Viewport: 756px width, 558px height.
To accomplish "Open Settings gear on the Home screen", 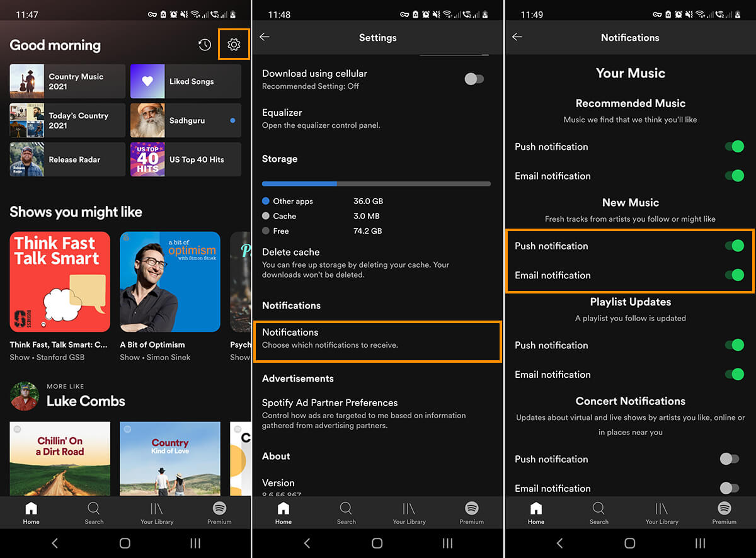I will [x=234, y=45].
